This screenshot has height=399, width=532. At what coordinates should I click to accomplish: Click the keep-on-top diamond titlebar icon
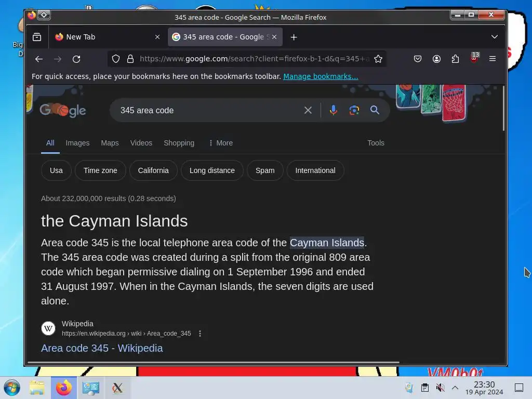[x=44, y=15]
